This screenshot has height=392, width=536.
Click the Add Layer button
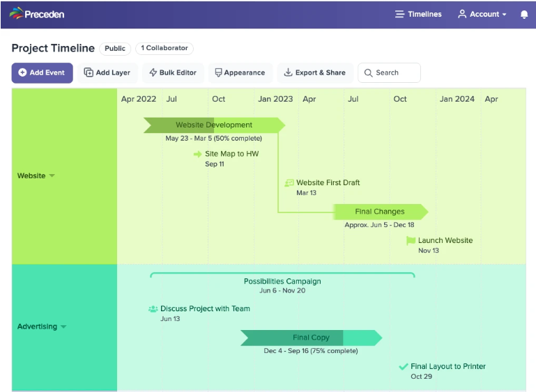[107, 72]
